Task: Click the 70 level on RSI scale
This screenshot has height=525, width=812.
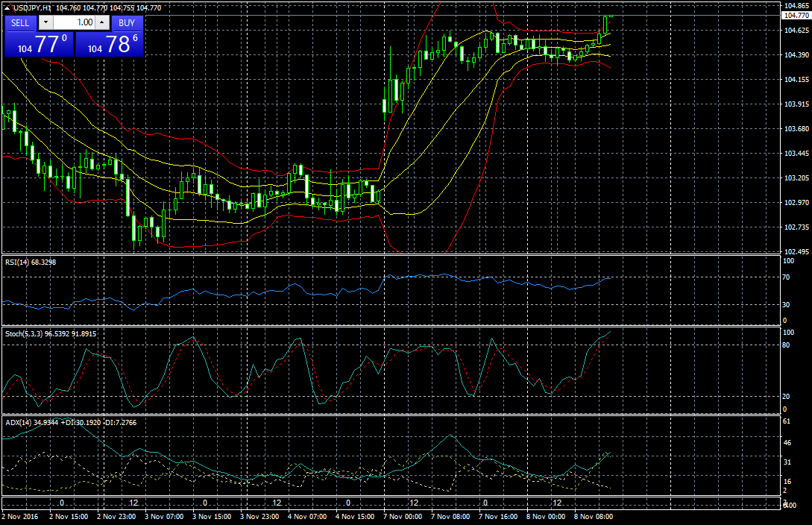Action: coord(787,277)
